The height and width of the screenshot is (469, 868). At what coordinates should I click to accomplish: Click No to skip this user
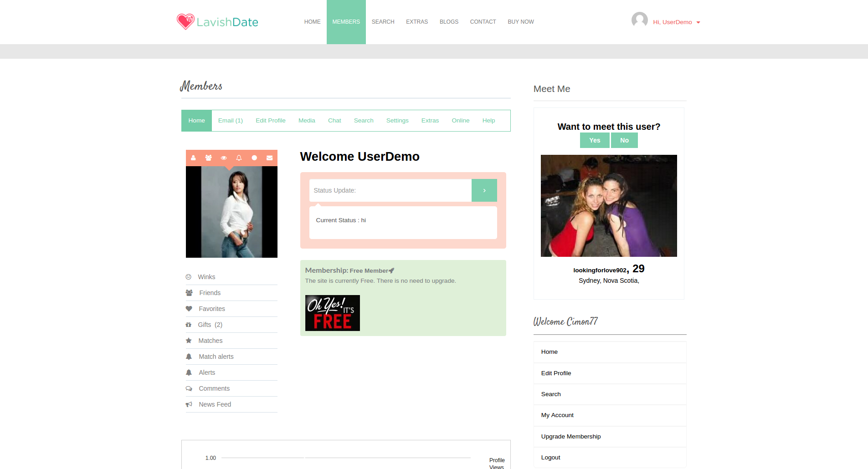click(x=624, y=140)
